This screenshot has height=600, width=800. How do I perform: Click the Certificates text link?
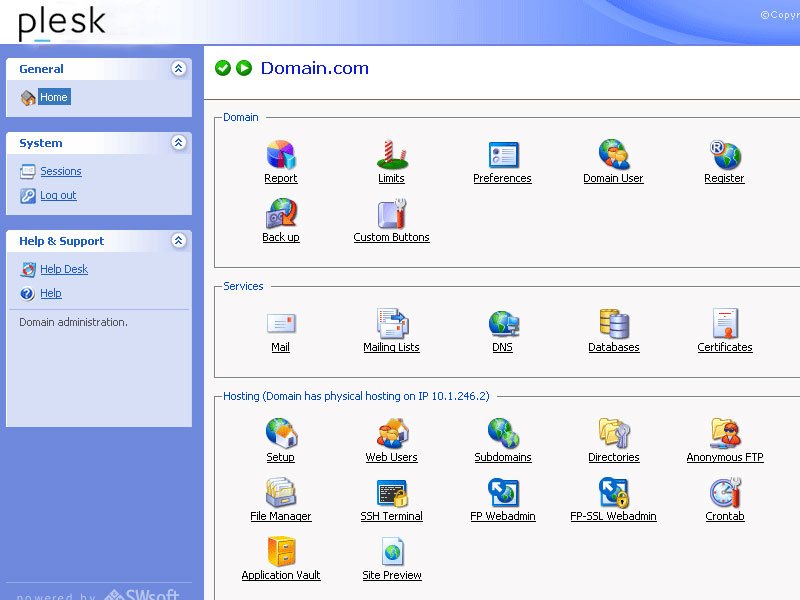[x=725, y=347]
